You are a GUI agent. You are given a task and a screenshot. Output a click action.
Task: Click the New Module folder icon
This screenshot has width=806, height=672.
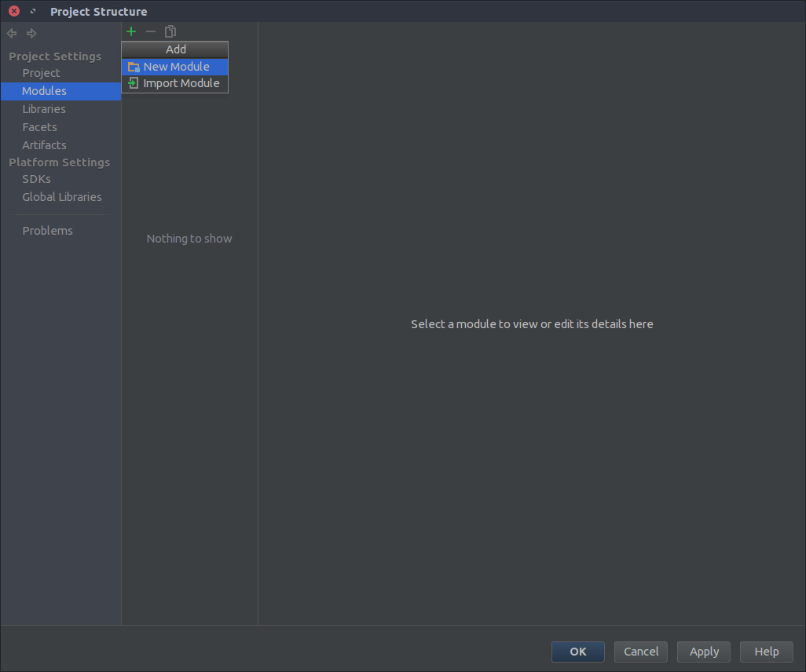coord(134,68)
